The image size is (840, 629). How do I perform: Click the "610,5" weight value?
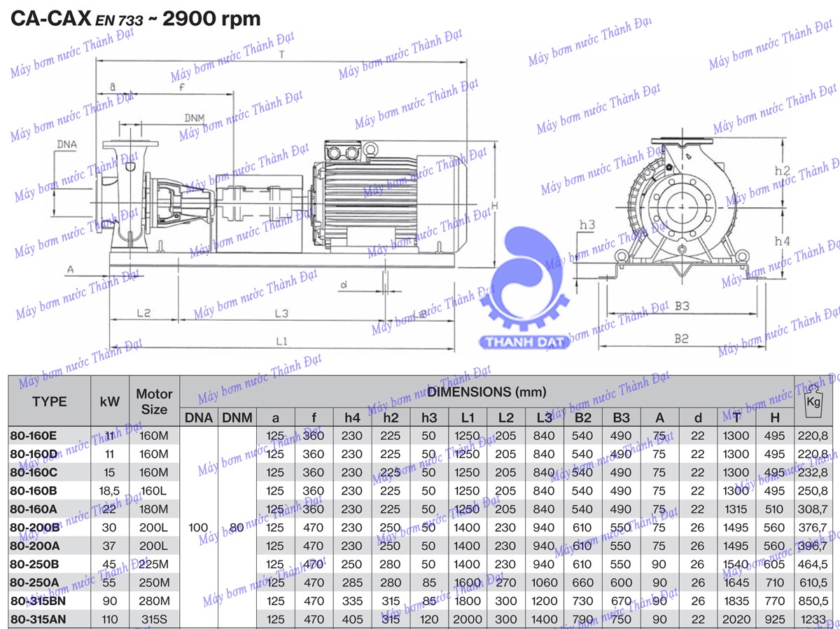(x=813, y=582)
